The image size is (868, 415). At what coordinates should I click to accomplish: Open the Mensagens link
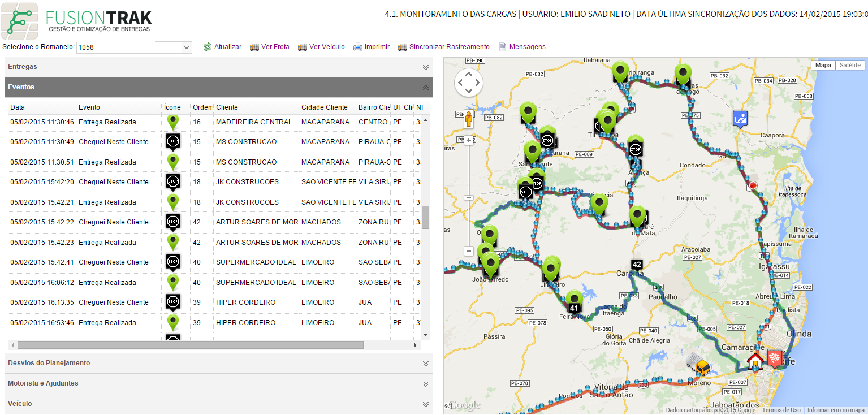[528, 47]
